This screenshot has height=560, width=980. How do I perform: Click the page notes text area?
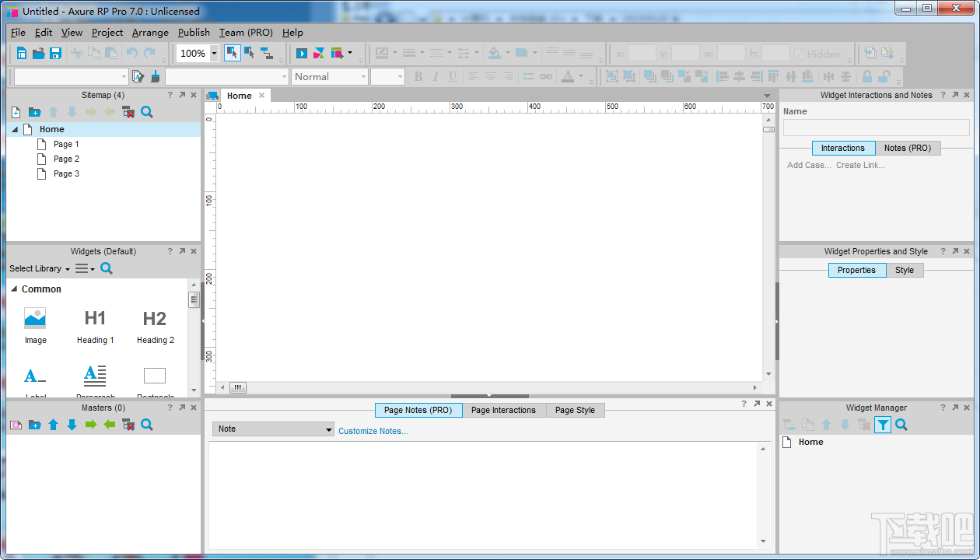tap(483, 495)
